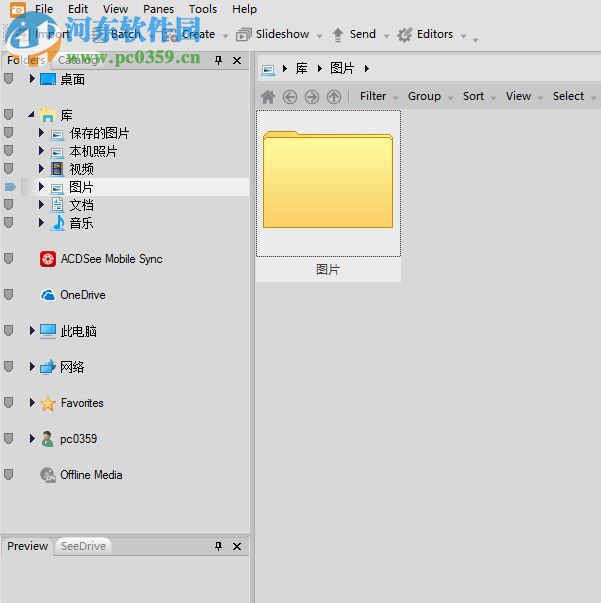Viewport: 601px width, 603px height.
Task: Select Offline Media in folder tree
Action: pos(81,475)
